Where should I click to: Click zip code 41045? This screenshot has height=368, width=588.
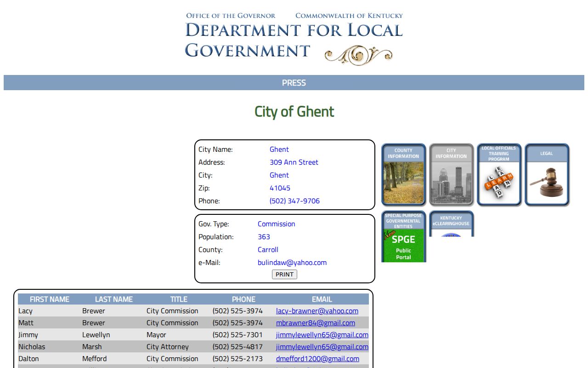[280, 188]
